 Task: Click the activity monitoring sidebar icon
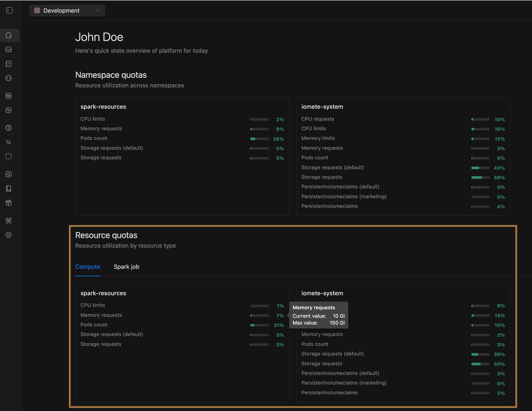tap(9, 110)
